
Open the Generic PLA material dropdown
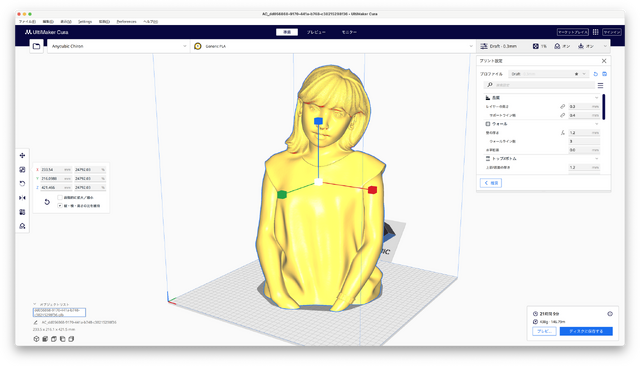coord(333,46)
